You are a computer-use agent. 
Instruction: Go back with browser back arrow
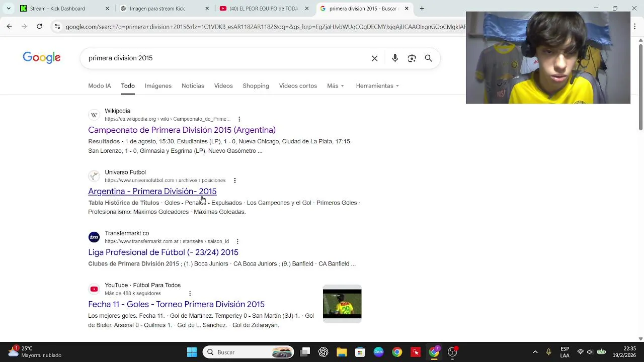[x=9, y=26]
